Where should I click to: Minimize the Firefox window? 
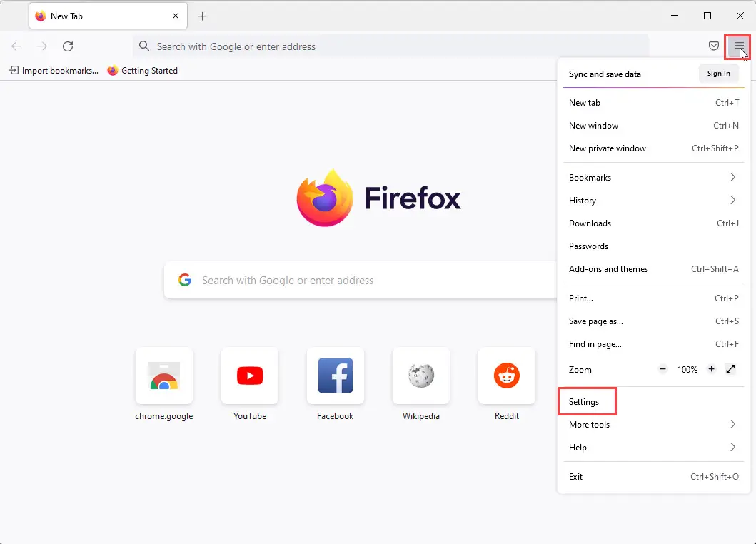[675, 16]
